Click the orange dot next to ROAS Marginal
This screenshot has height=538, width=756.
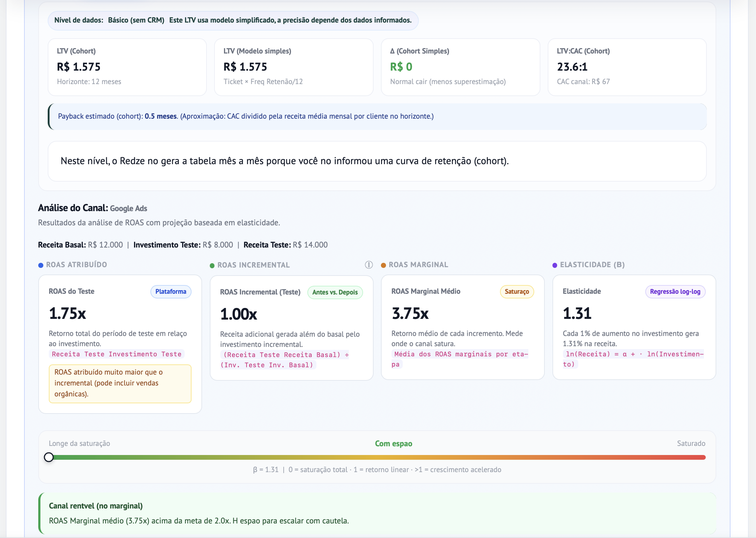pyautogui.click(x=383, y=265)
